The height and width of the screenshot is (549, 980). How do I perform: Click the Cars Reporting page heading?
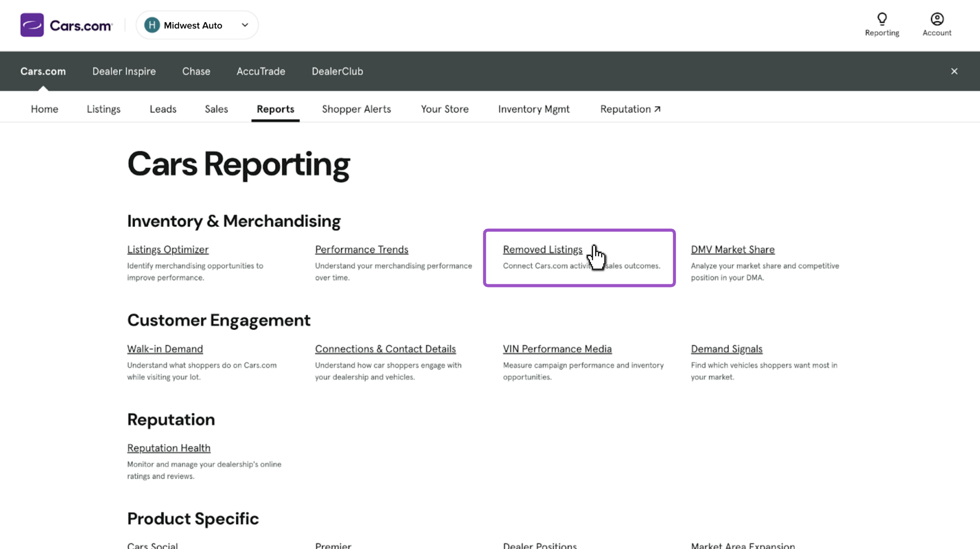tap(238, 165)
